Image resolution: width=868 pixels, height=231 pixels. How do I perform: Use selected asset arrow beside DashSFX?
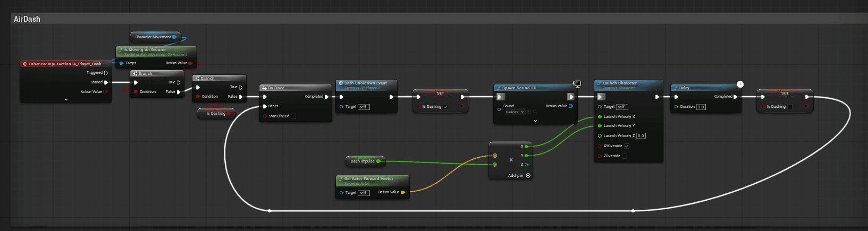pyautogui.click(x=529, y=112)
